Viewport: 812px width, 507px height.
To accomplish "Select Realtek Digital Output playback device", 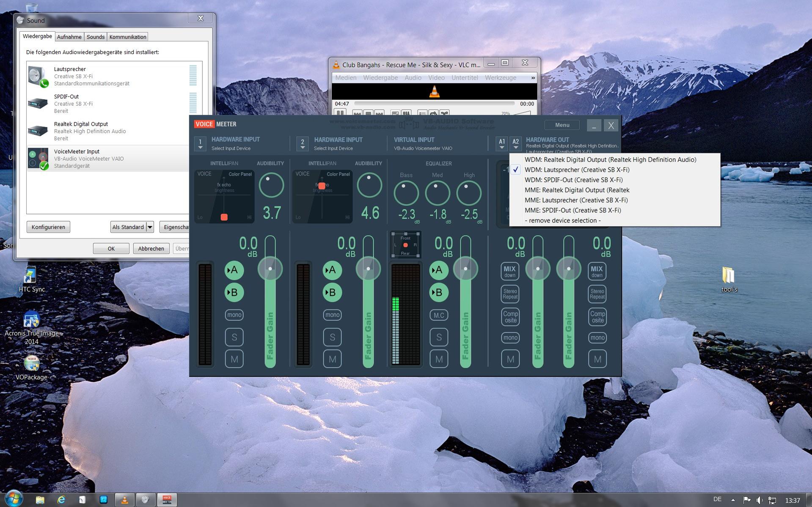I will coord(108,131).
